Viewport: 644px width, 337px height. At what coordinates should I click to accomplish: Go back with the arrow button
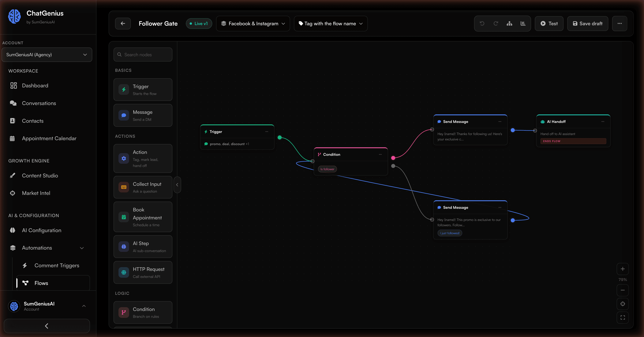click(123, 24)
